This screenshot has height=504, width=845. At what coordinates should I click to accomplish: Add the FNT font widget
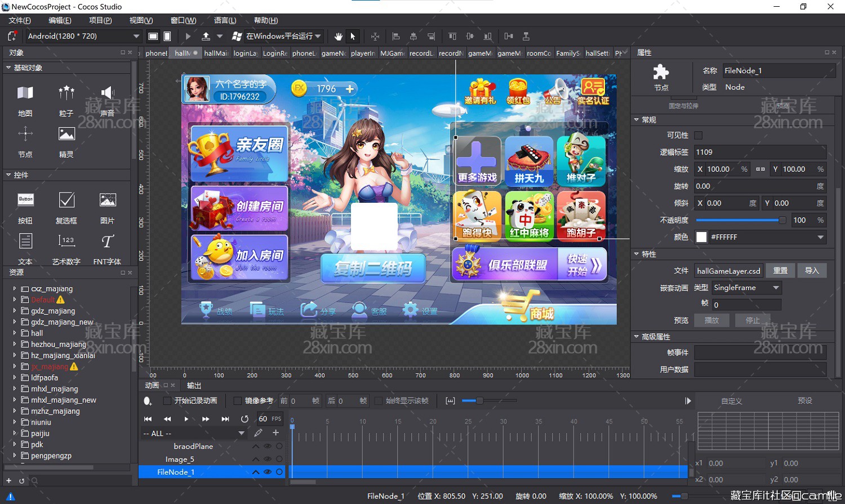click(x=108, y=248)
